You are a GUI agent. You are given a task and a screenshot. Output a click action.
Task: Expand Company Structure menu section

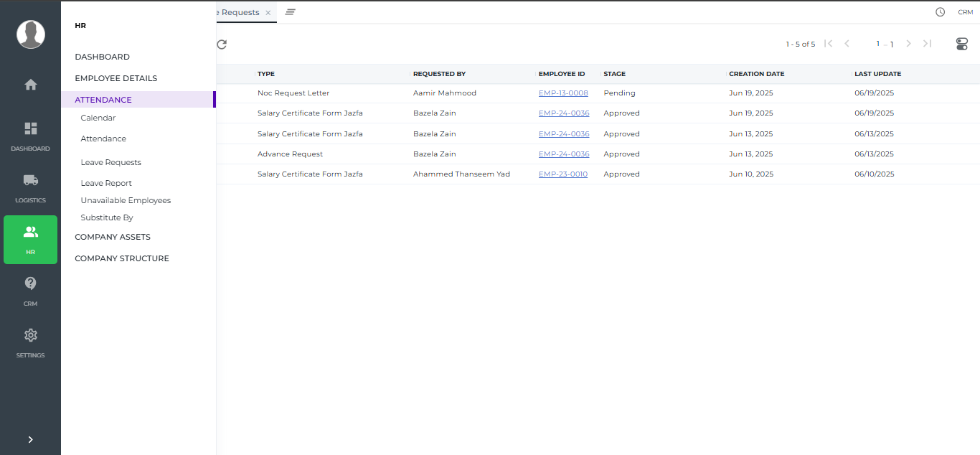[122, 258]
